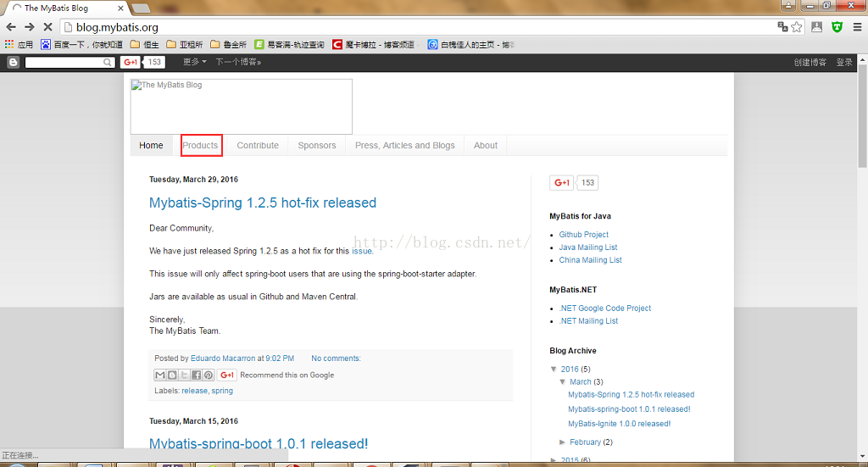Open the No comments link
Screen dimensions: 868x467
click(x=336, y=359)
